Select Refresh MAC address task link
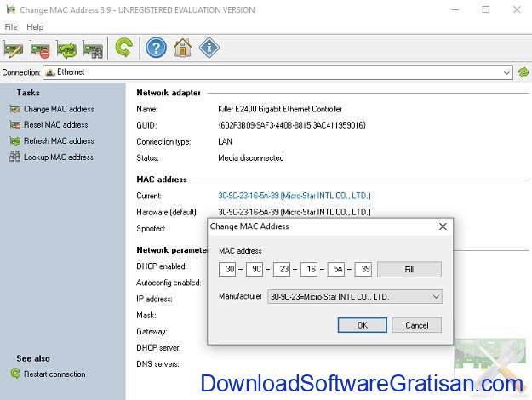This screenshot has height=400, width=532. pos(59,141)
